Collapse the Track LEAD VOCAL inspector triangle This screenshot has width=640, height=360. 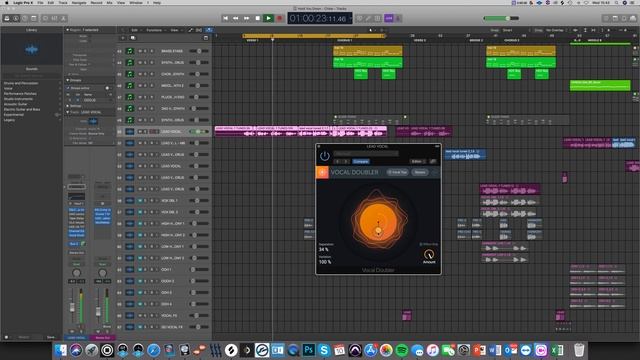tap(68, 112)
